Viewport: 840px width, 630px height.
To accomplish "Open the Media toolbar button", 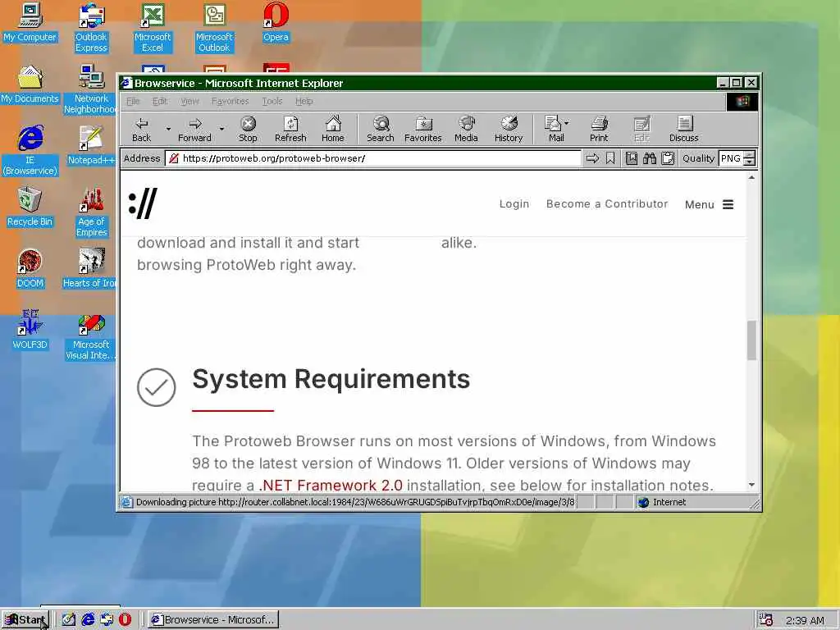I will 466,130.
